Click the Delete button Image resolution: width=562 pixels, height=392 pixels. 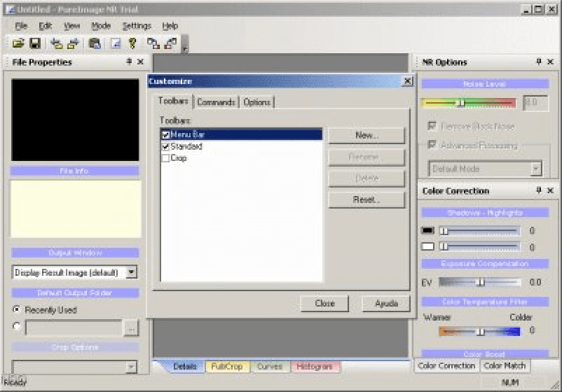[366, 178]
